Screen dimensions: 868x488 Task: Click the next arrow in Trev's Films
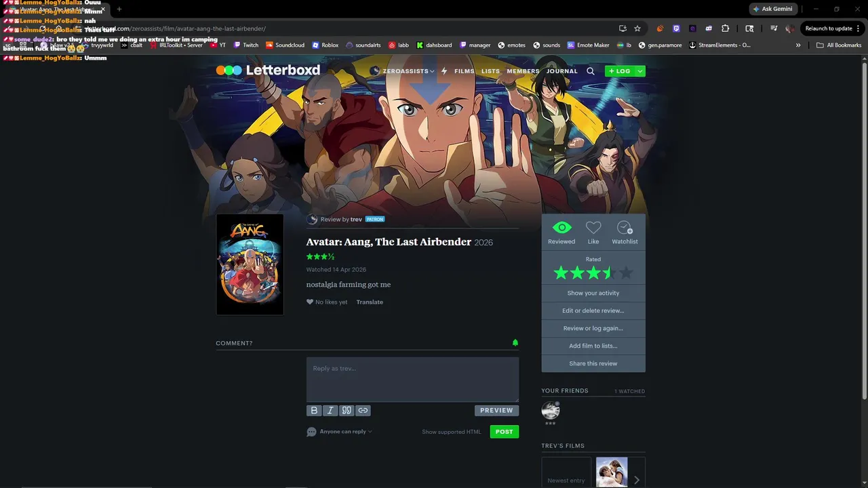pyautogui.click(x=637, y=480)
